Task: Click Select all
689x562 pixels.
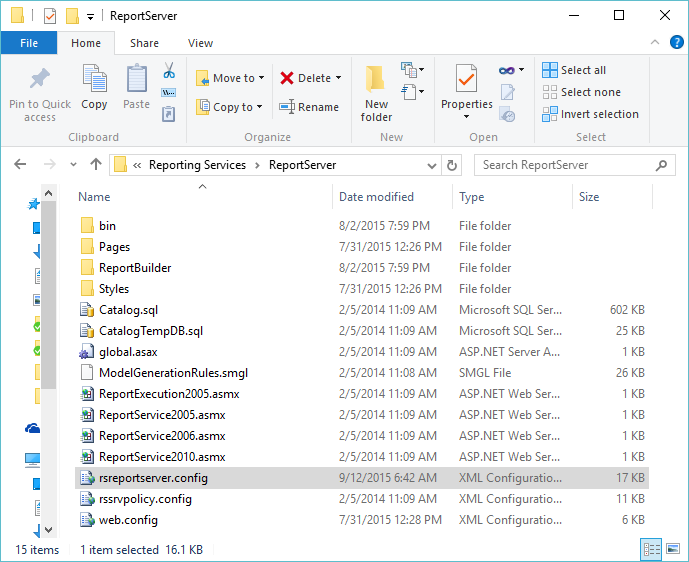Action: pos(574,70)
